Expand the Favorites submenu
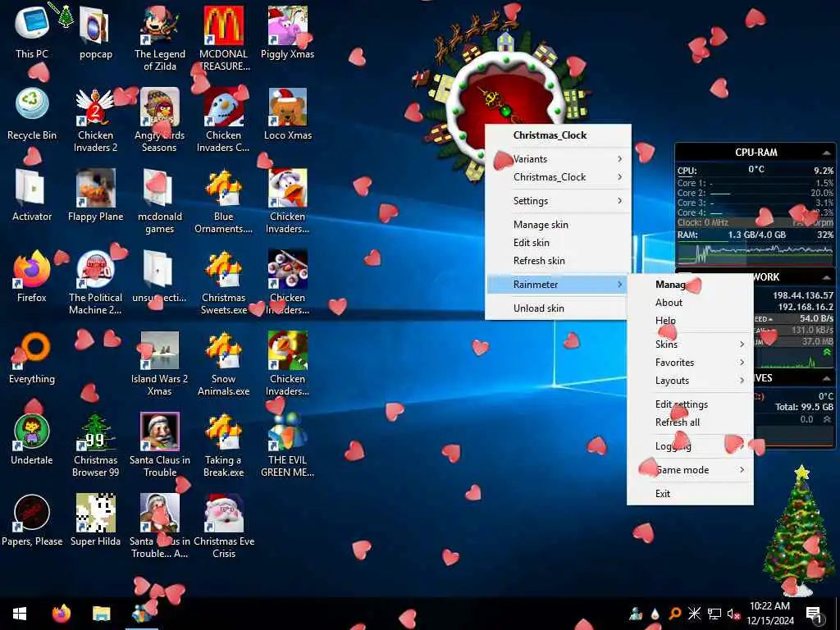 coord(690,363)
